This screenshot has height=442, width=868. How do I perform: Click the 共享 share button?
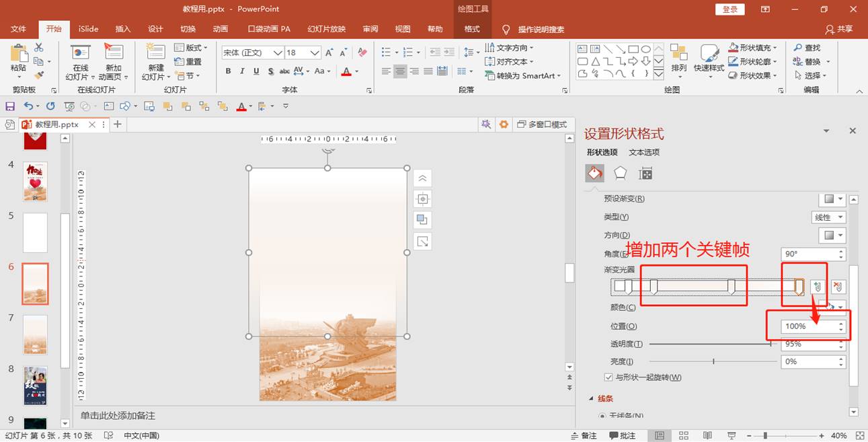(839, 29)
